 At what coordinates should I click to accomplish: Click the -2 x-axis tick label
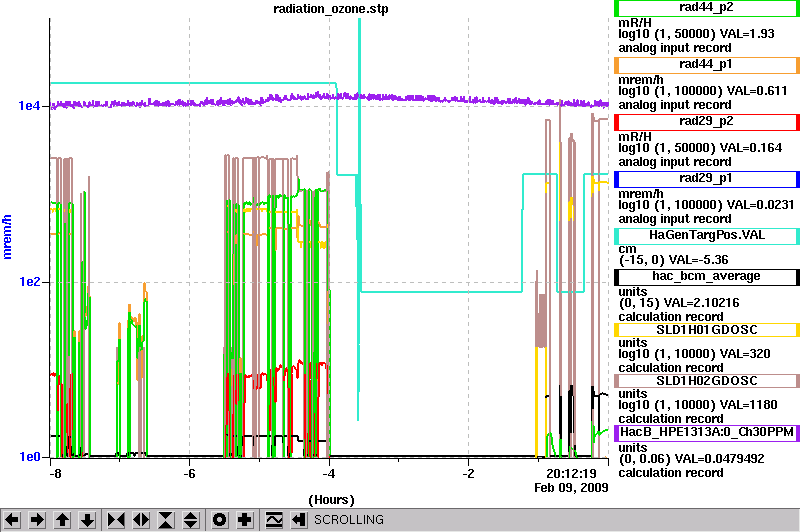coord(468,474)
